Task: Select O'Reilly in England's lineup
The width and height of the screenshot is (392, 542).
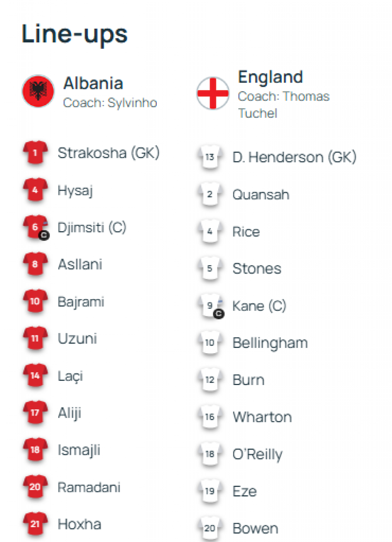Action: coord(257,454)
